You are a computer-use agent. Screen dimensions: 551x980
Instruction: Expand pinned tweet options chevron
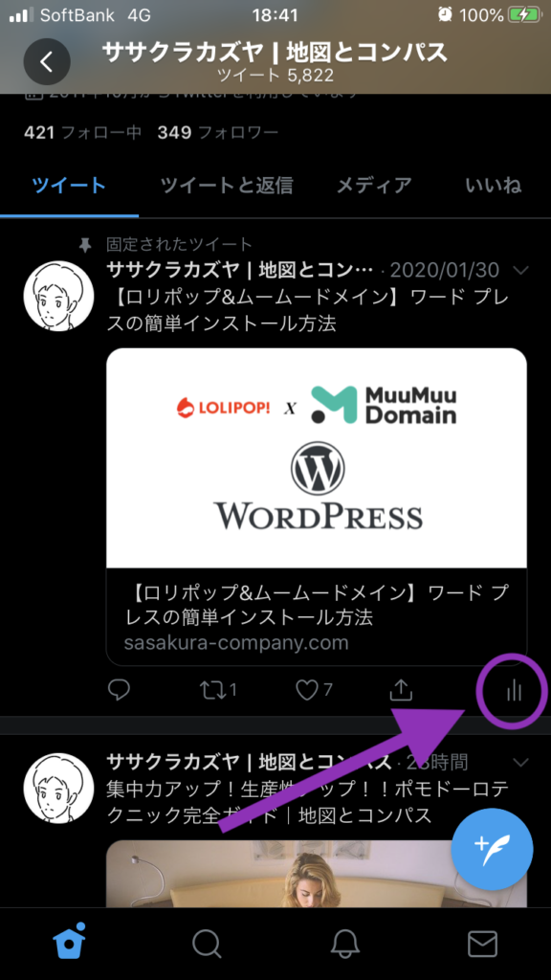point(519,270)
